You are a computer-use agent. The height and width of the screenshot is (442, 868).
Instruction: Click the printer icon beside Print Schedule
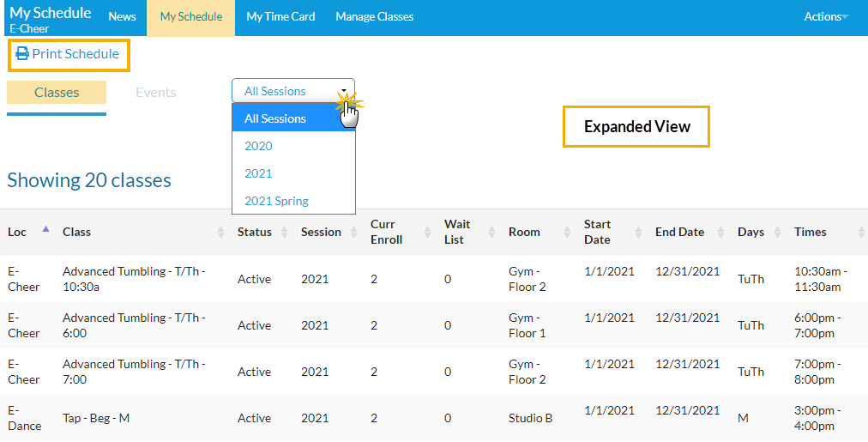(22, 54)
